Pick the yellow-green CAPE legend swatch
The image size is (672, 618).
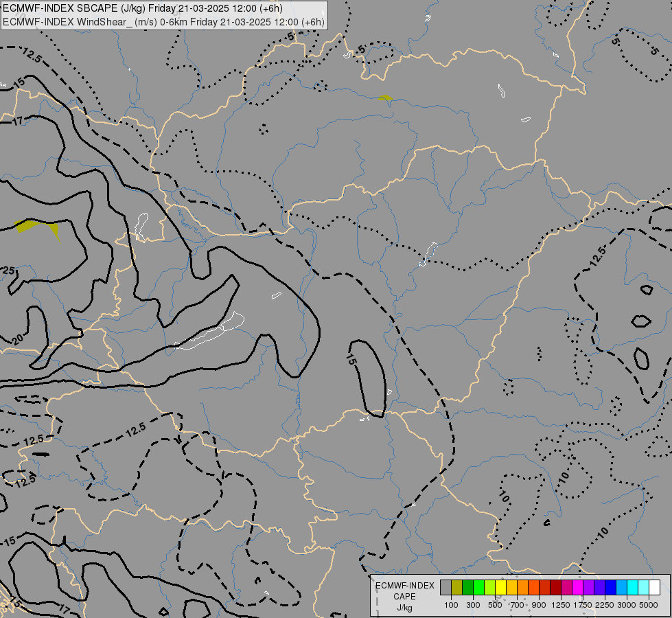tap(490, 588)
